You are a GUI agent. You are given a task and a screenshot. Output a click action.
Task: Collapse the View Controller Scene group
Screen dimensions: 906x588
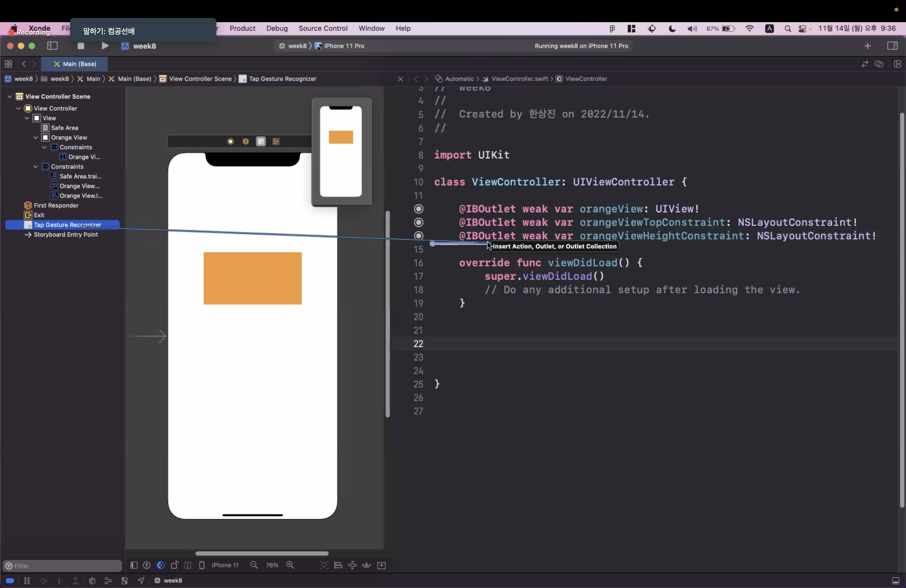click(x=10, y=97)
